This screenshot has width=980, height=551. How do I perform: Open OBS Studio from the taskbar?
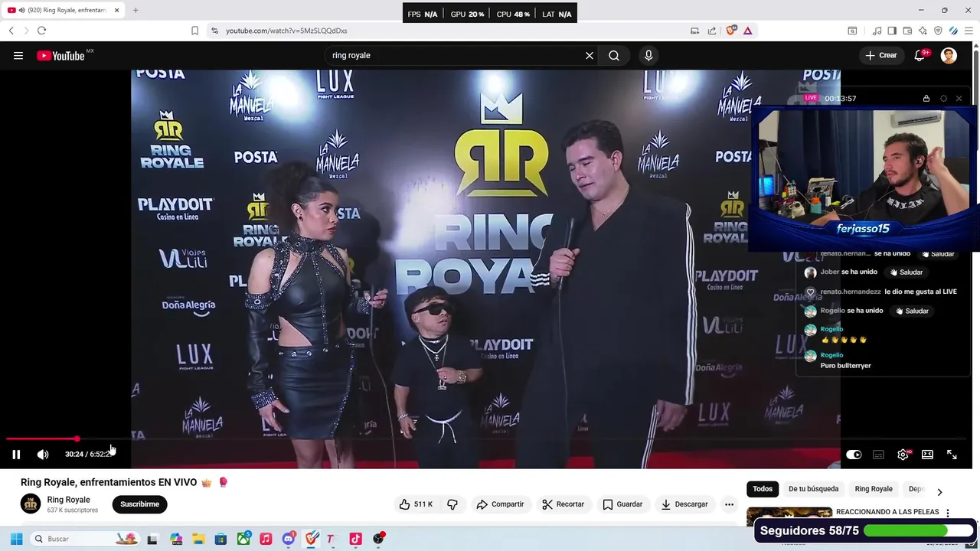click(x=378, y=539)
